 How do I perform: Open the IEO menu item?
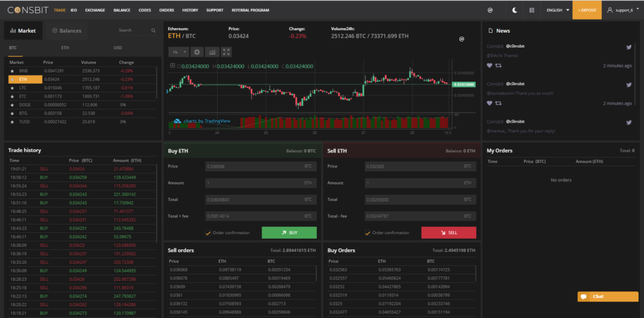point(74,10)
